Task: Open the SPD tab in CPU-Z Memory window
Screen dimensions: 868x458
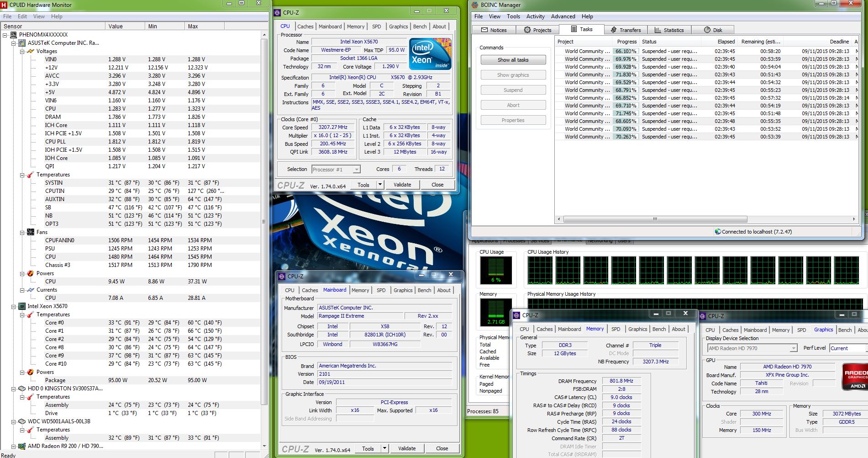Action: point(615,329)
